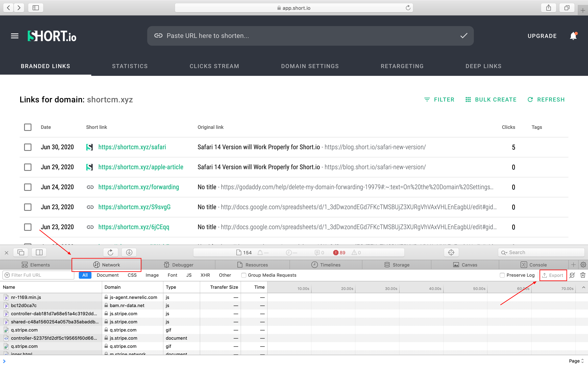Switch to the Statistics tab

130,66
